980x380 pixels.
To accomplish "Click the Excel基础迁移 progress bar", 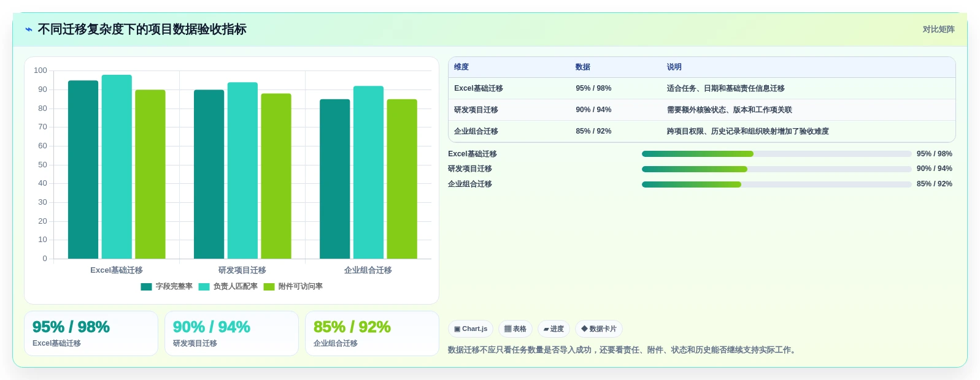I will 776,154.
